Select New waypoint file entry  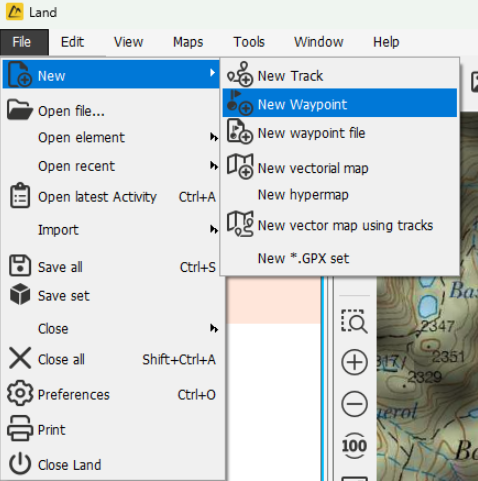coord(340,132)
